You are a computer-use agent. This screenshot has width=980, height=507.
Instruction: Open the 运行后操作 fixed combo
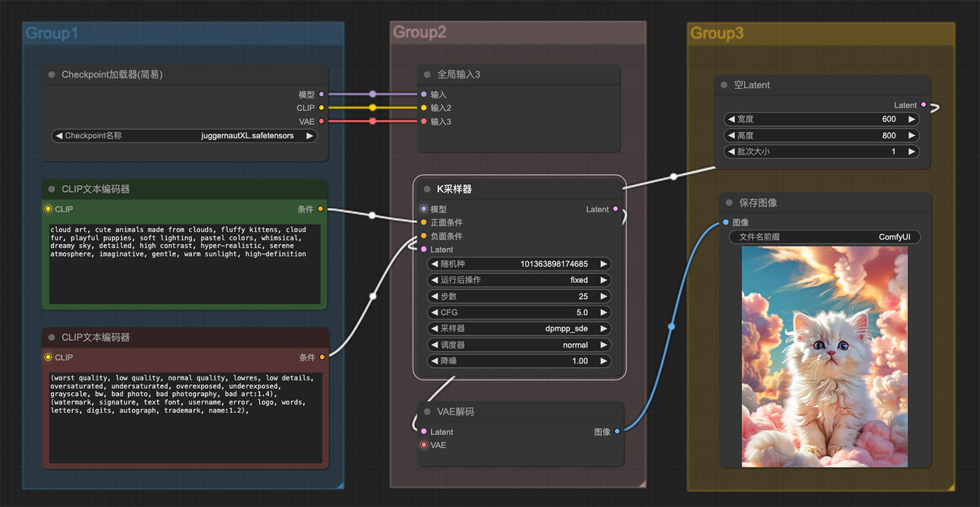tap(519, 280)
